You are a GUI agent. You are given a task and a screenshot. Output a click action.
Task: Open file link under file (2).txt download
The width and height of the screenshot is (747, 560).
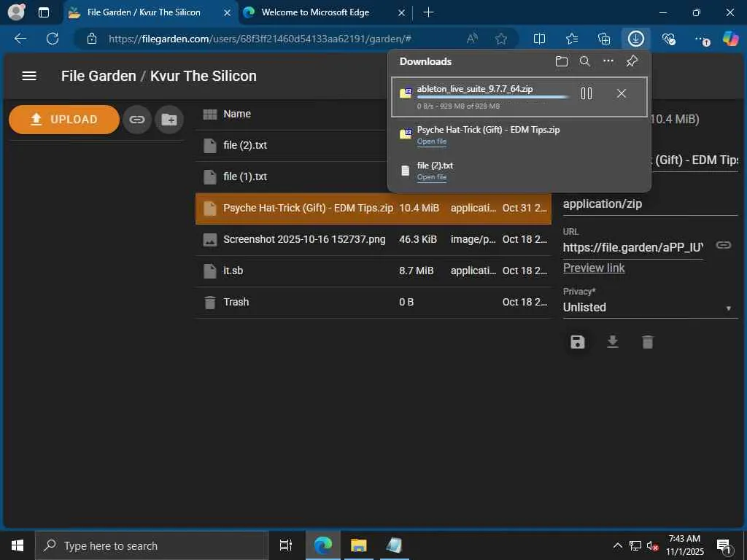(432, 177)
